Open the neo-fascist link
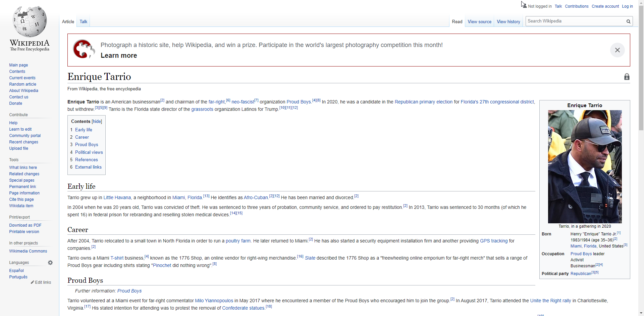The height and width of the screenshot is (316, 644). [243, 102]
